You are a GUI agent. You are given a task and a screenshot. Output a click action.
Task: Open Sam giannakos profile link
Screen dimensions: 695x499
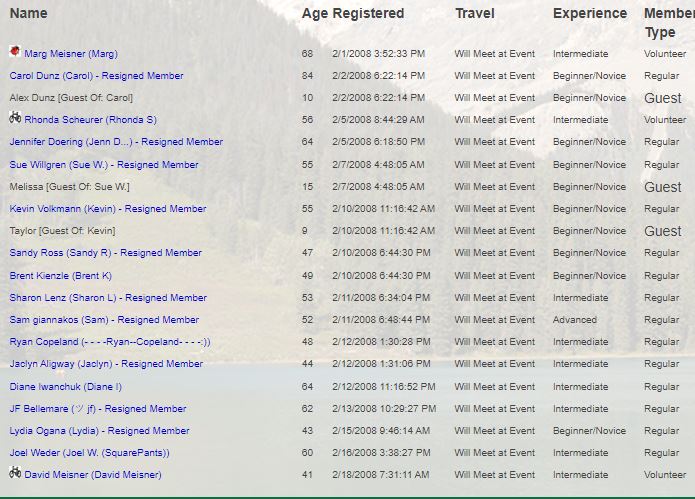104,320
